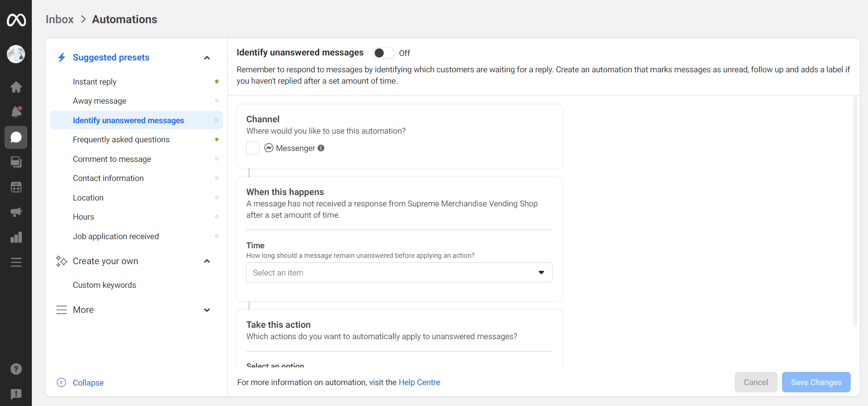Select Identify unanswered messages preset
Screen dimensions: 868x406
[136, 120]
